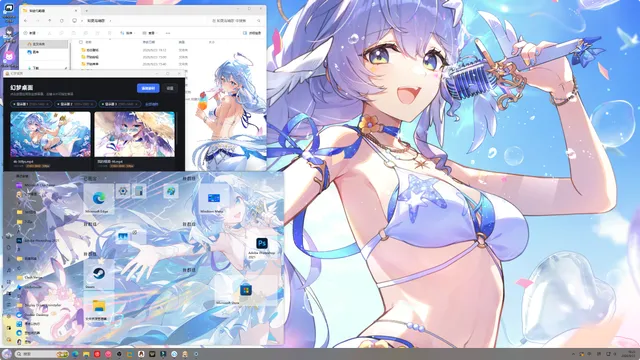
Task: Tick the select-all checkbox beside the name column
Action: pyautogui.click(x=81, y=42)
